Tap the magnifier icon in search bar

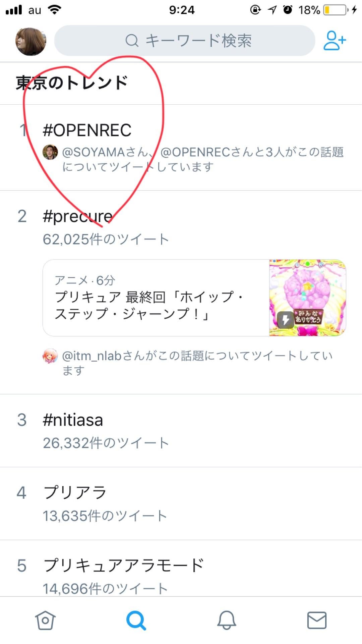pos(132,41)
